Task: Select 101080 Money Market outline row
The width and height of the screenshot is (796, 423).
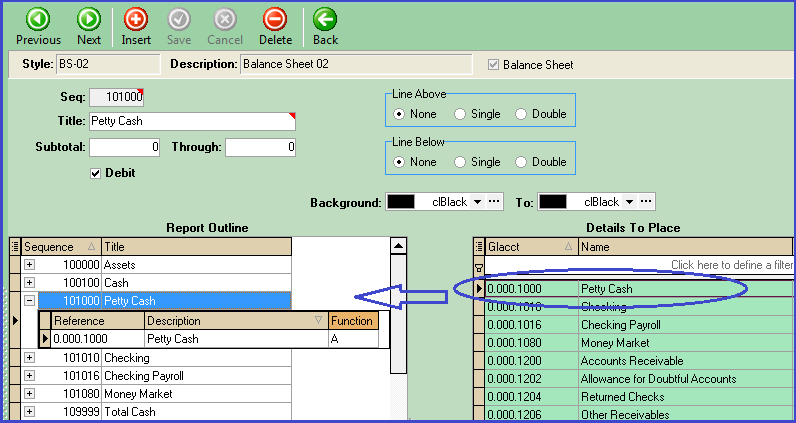Action: (157, 394)
